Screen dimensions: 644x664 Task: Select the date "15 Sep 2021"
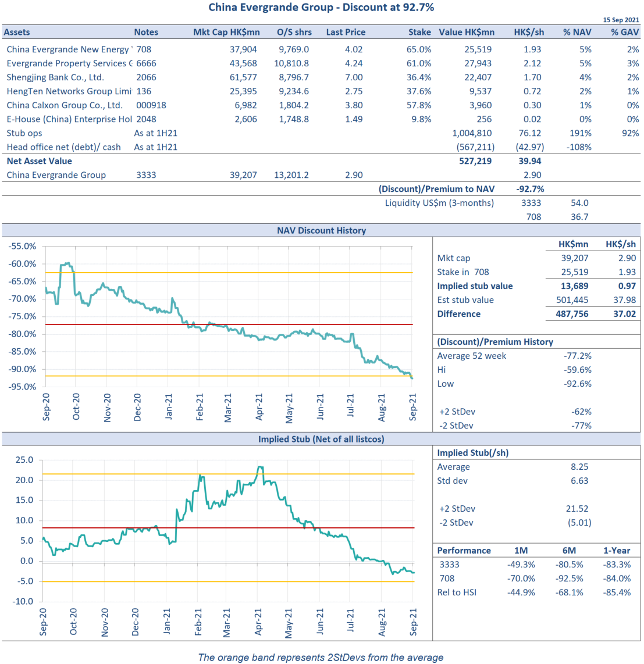point(621,20)
